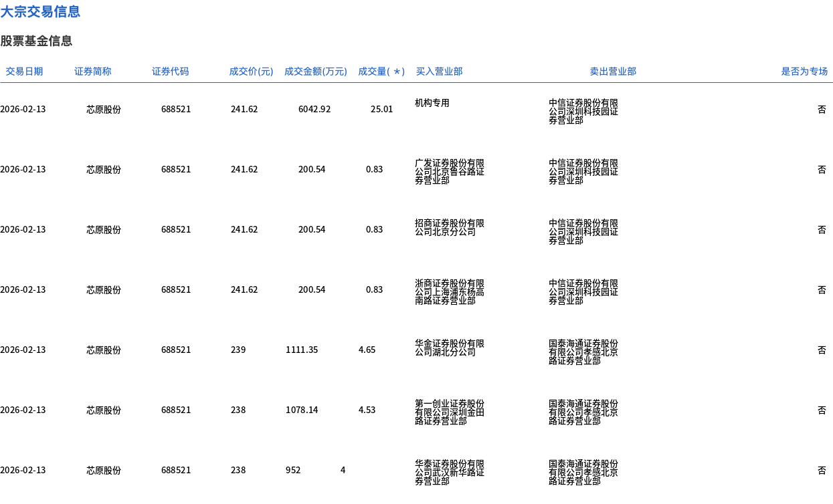833x504 pixels.
Task: Click price 241.62 in the 机构专用 row
Action: pos(244,109)
